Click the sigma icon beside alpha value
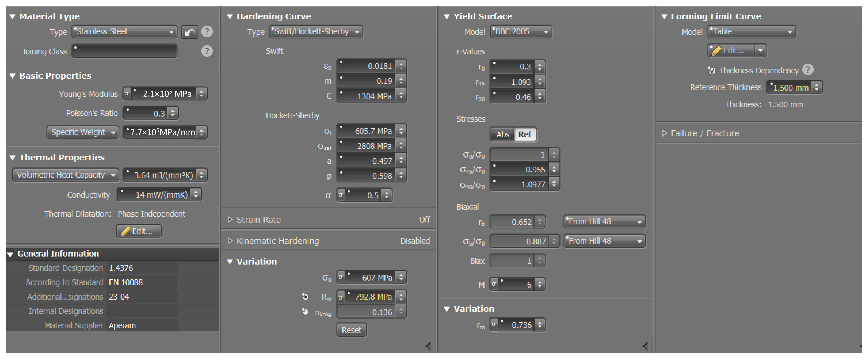Screen dimensions: 868x361 tap(341, 195)
